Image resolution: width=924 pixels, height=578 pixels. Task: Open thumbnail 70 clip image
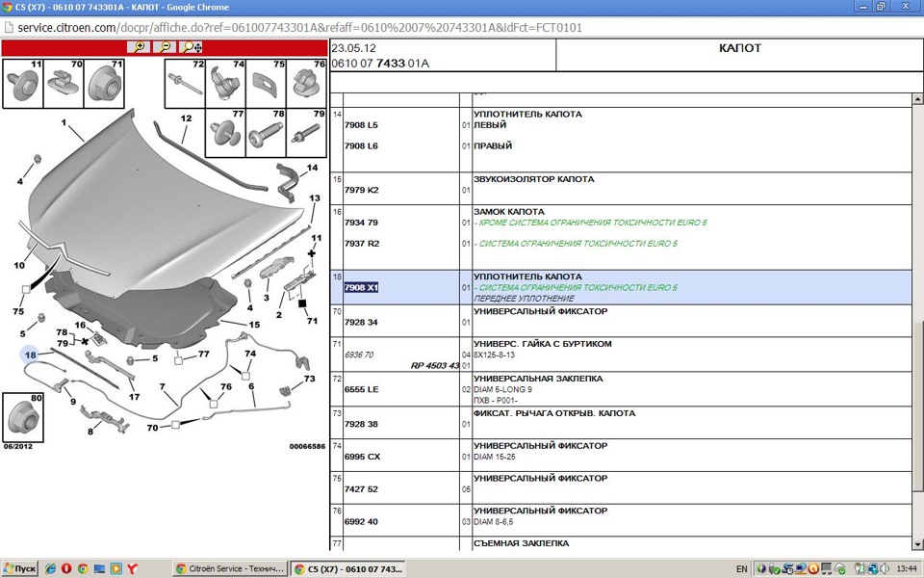click(x=64, y=84)
